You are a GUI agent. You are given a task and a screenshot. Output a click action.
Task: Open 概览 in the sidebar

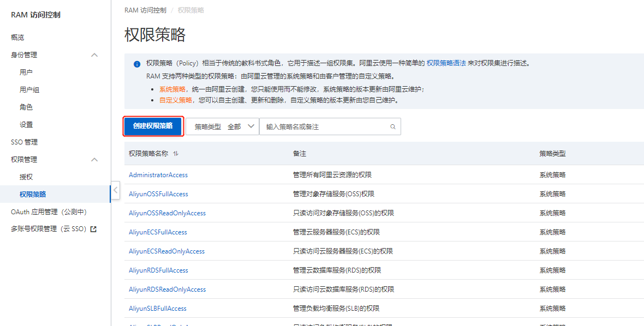pos(17,37)
